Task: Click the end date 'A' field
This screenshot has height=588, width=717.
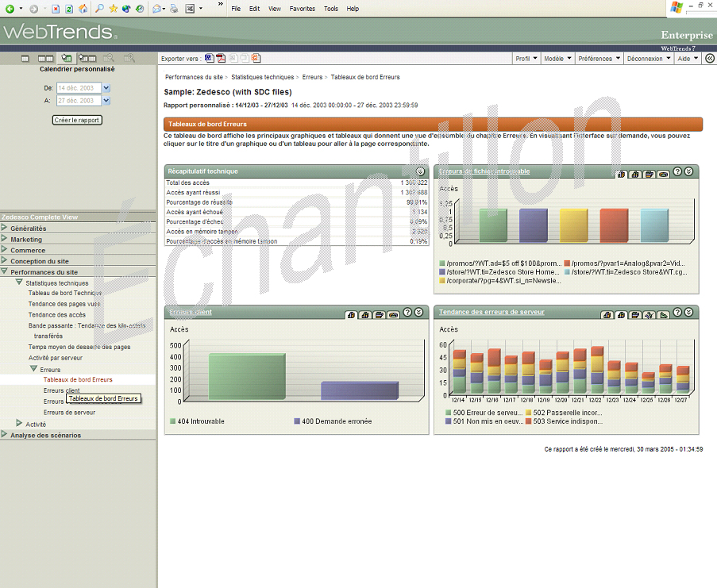Action: pyautogui.click(x=77, y=101)
